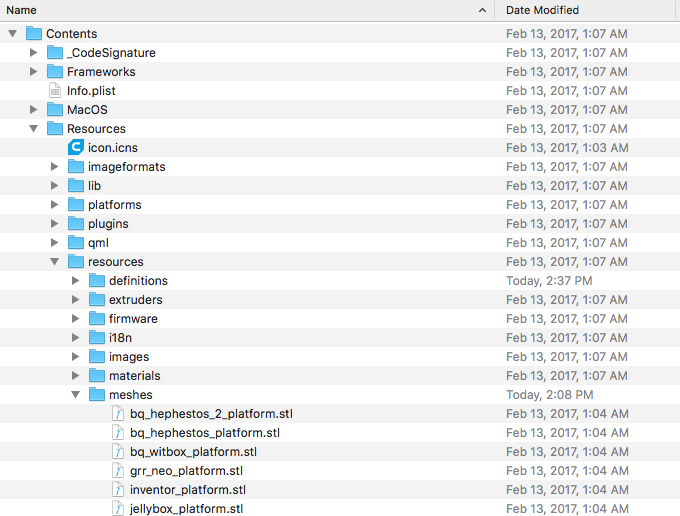Select the Info.plist file icon

click(x=55, y=91)
